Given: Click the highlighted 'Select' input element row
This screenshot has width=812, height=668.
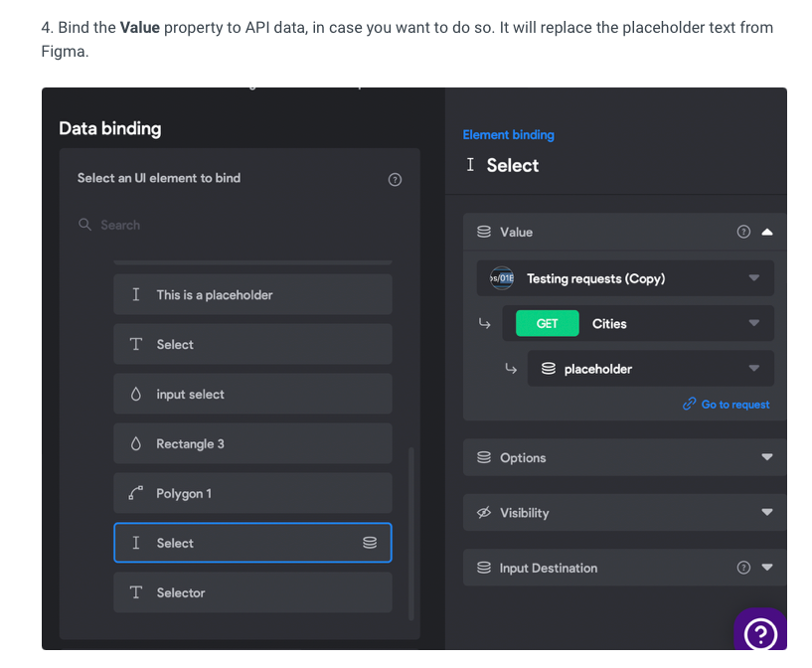Looking at the screenshot, I should tap(252, 543).
